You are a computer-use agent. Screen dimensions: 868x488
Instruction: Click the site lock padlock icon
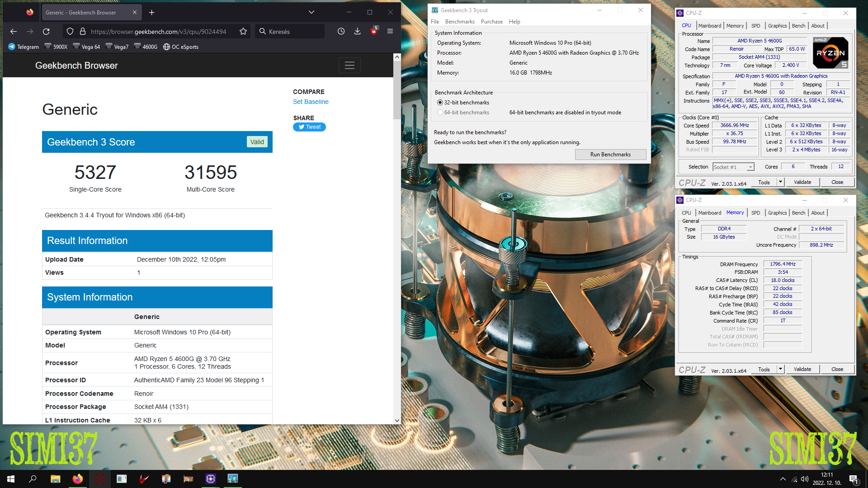coord(83,31)
